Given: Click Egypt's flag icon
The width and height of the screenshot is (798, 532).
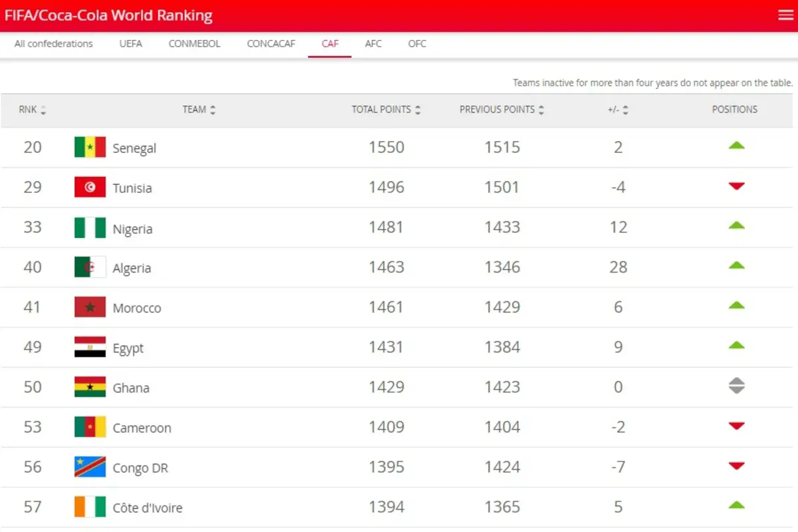Looking at the screenshot, I should click(x=90, y=346).
